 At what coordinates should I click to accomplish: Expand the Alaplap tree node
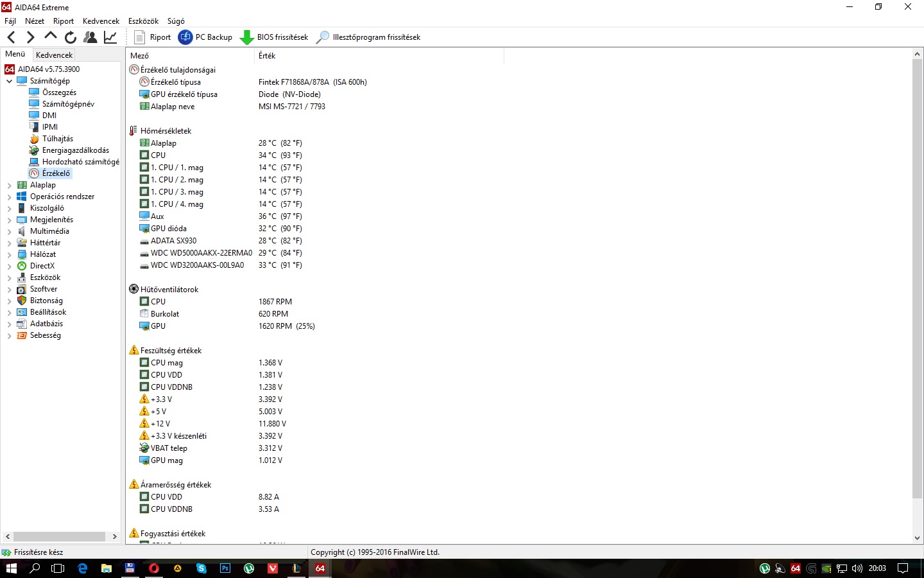click(9, 185)
